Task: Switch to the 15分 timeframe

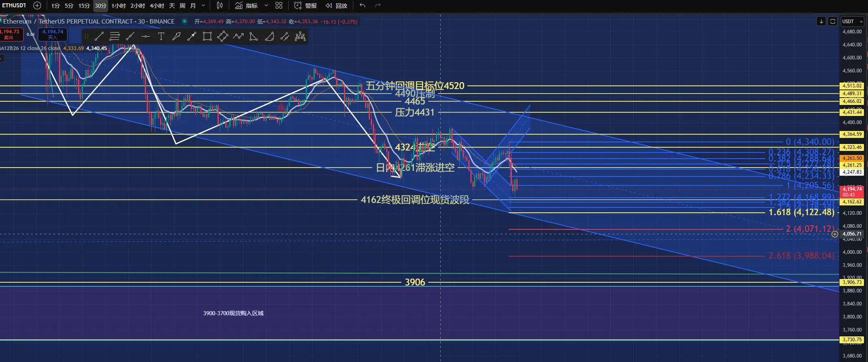Action: [84, 6]
